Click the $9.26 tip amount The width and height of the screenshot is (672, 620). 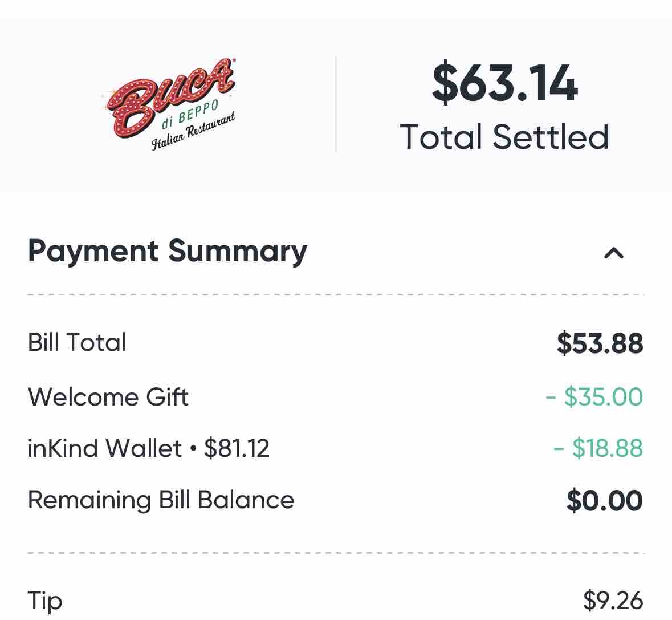[613, 601]
